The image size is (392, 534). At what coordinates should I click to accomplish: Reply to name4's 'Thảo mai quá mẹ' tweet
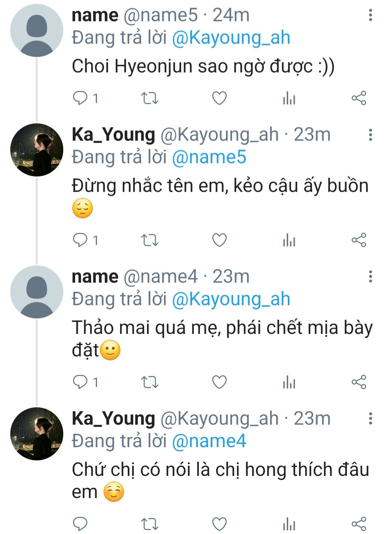80,382
